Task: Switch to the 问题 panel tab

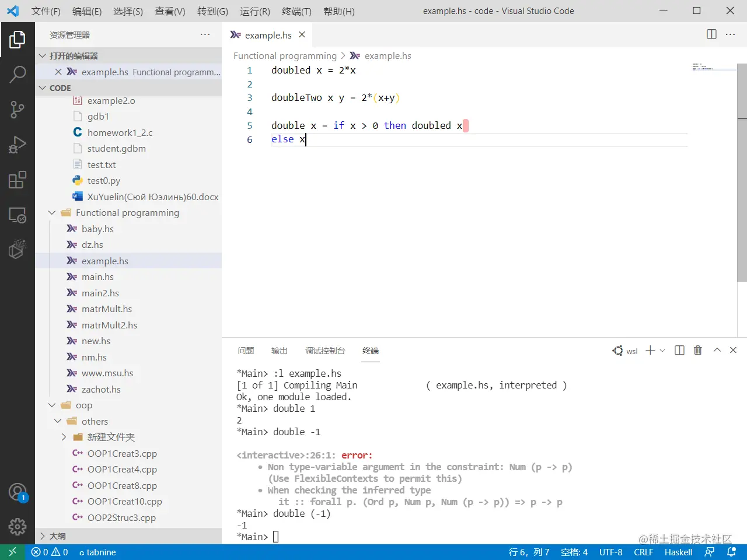Action: 246,351
